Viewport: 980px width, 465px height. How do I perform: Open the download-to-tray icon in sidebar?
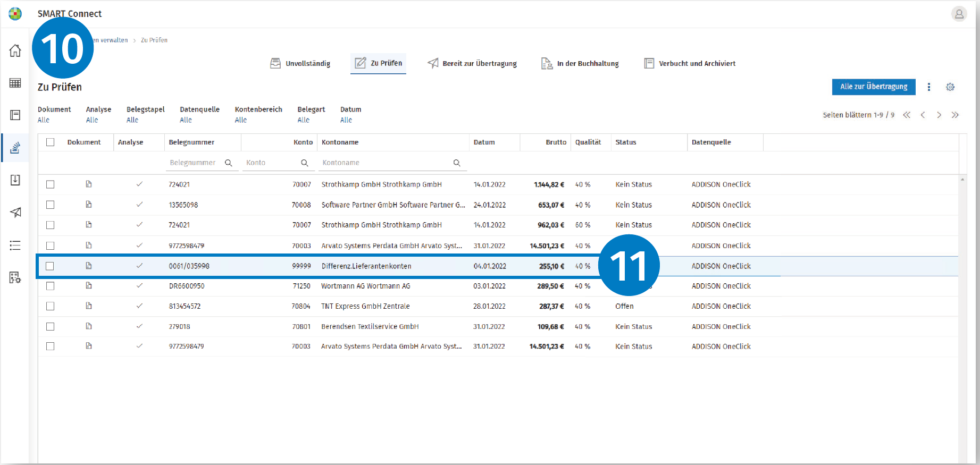tap(15, 180)
